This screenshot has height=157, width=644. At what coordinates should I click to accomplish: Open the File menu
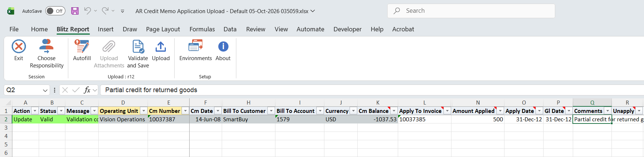(14, 29)
